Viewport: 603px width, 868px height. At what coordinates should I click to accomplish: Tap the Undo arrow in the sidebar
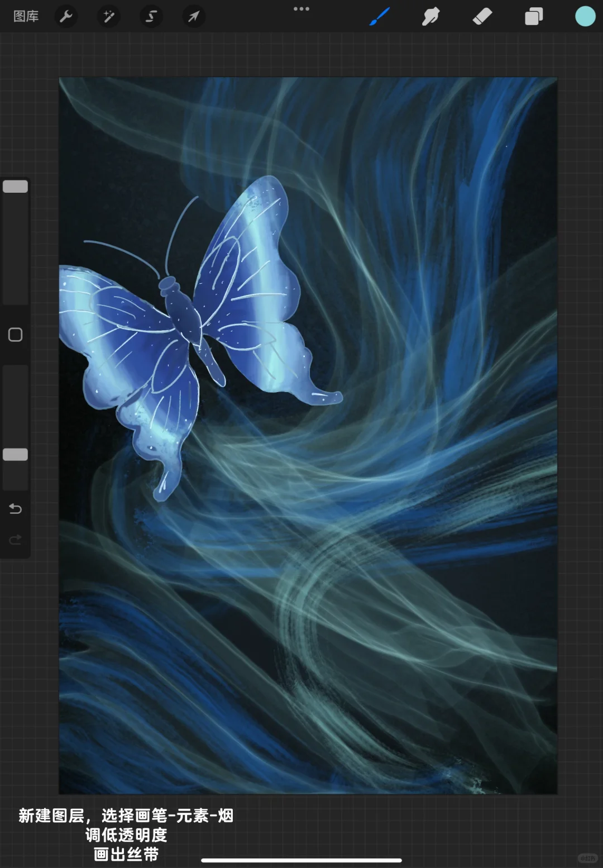[x=15, y=509]
